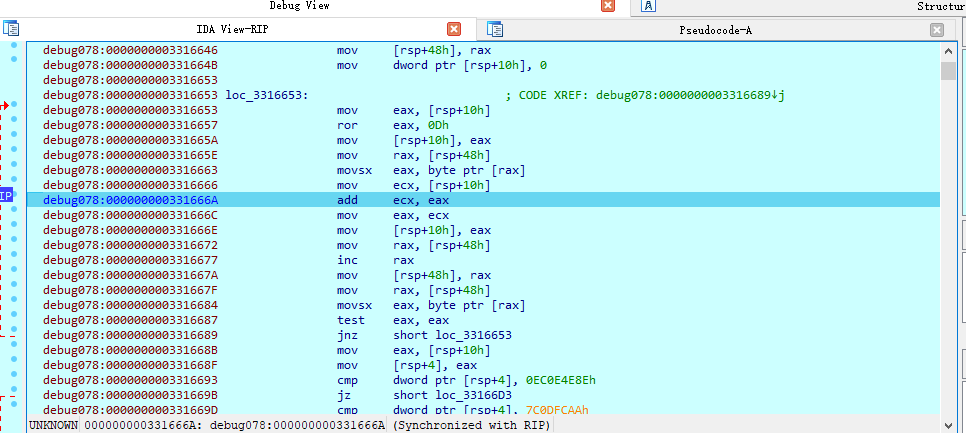966x433 pixels.
Task: Close the Debug View panel
Action: click(x=608, y=6)
